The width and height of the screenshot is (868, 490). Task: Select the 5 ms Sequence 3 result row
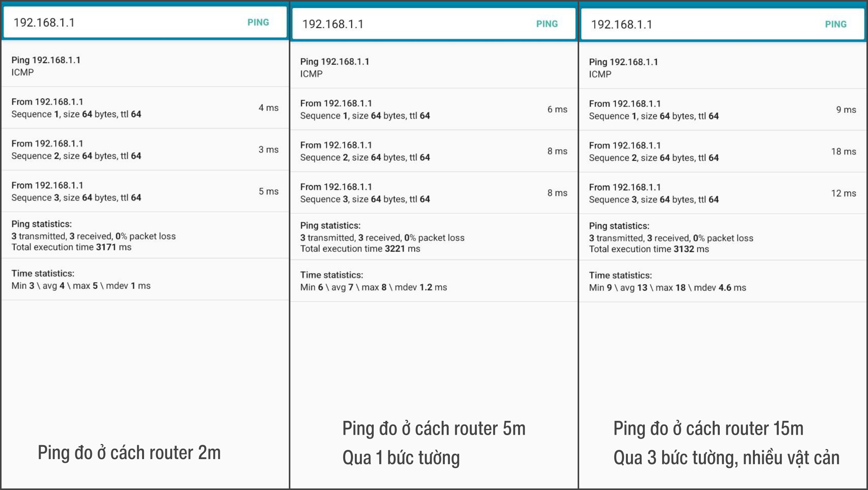145,191
